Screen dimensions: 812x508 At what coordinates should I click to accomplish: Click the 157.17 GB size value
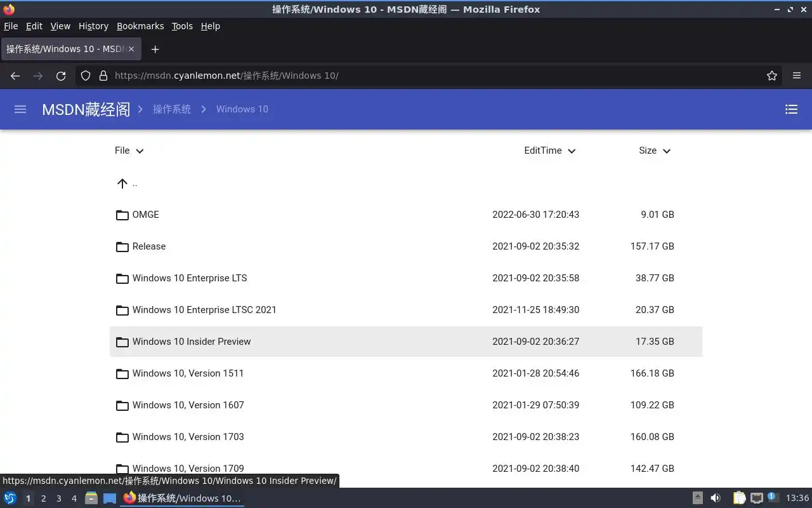point(652,246)
